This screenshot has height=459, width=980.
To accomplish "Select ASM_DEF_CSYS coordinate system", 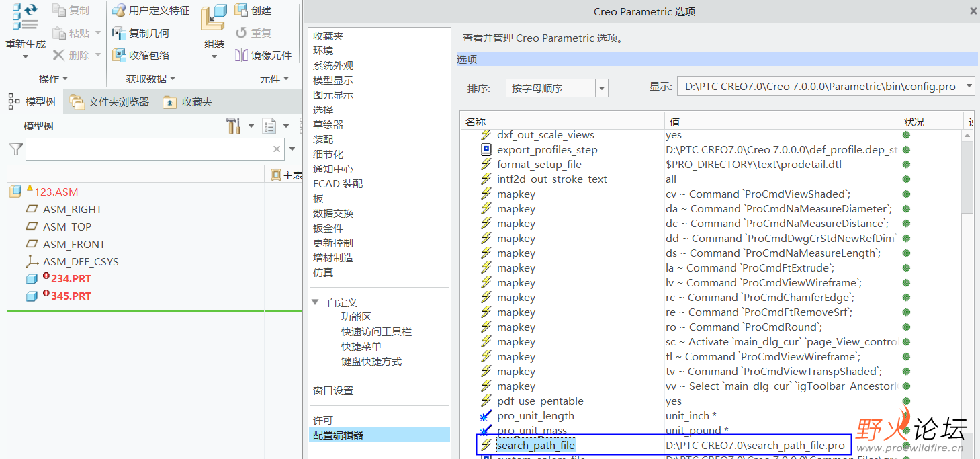I will coord(81,261).
